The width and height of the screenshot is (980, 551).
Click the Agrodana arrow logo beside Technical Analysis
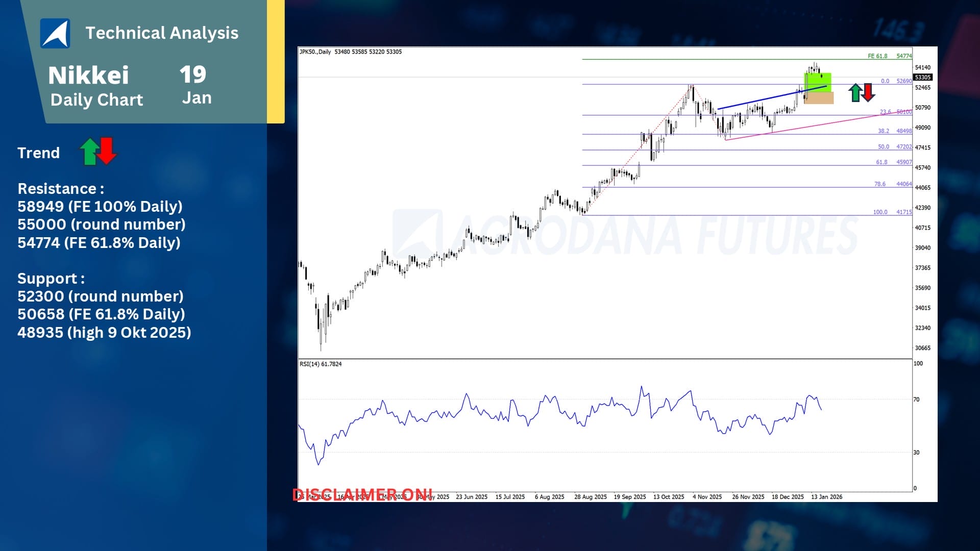click(55, 33)
